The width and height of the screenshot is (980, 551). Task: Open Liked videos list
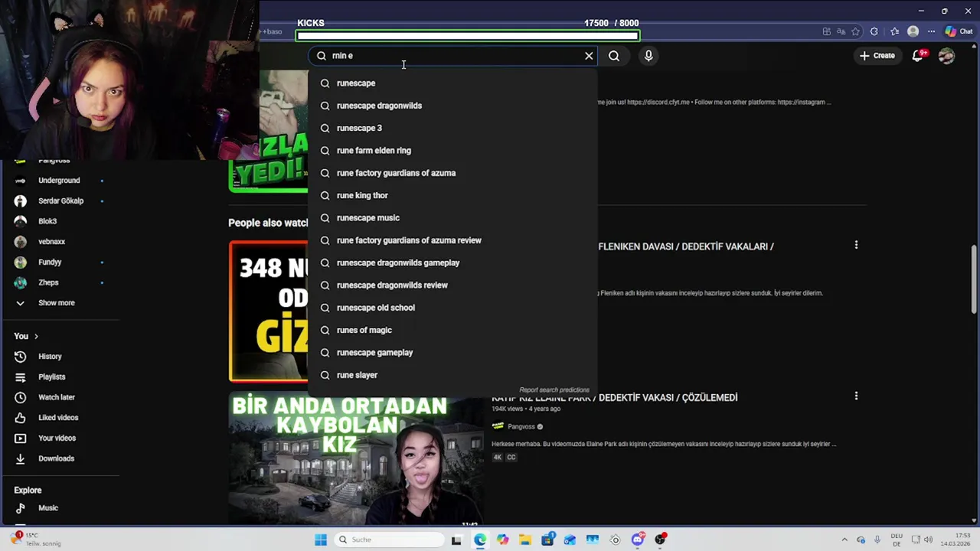point(59,418)
